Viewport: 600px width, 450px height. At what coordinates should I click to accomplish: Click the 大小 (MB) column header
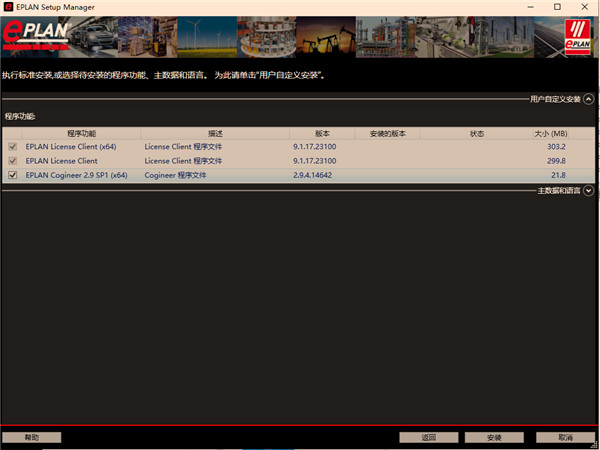click(x=551, y=134)
